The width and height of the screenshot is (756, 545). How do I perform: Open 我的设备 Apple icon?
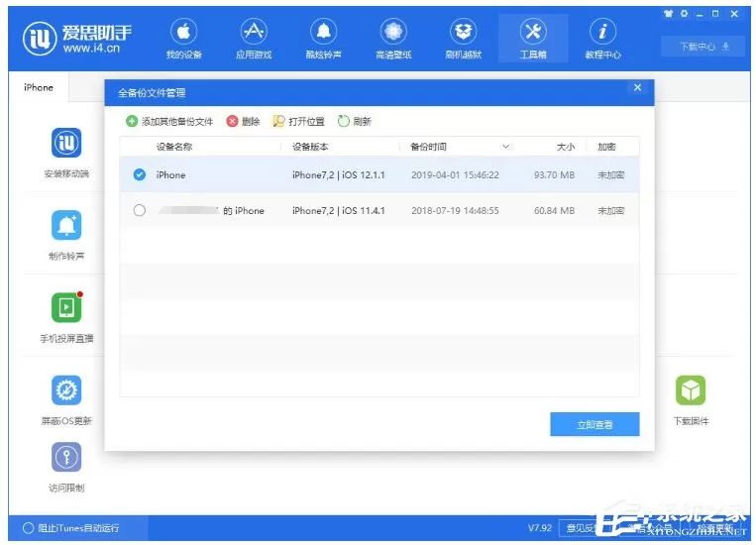(183, 33)
